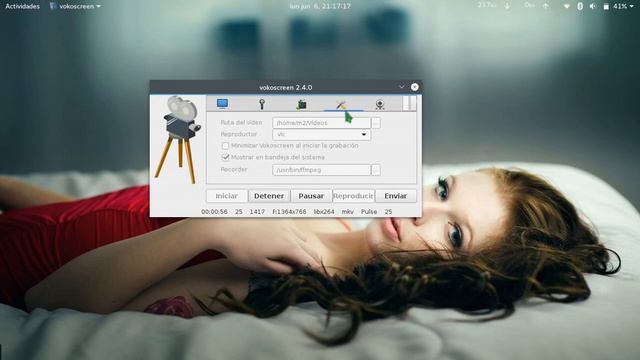640x360 pixels.
Task: Click the download speed arrow indicator in top bar
Action: 507,6
